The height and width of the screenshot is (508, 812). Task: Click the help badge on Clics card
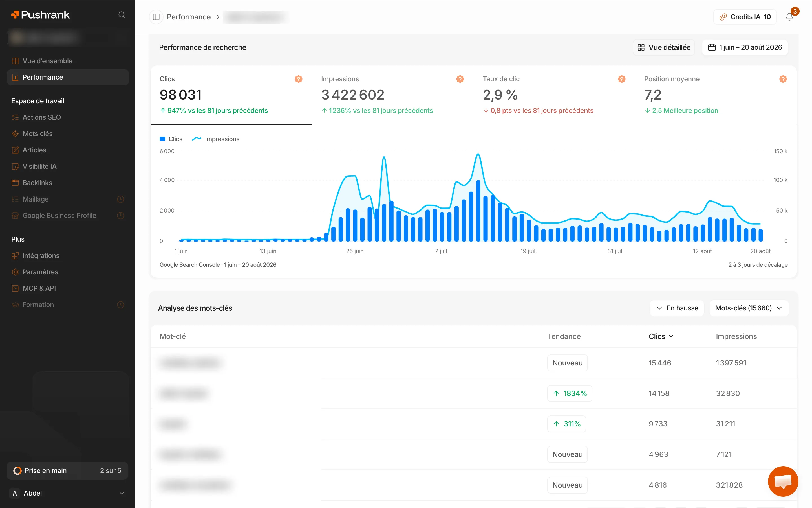click(298, 79)
